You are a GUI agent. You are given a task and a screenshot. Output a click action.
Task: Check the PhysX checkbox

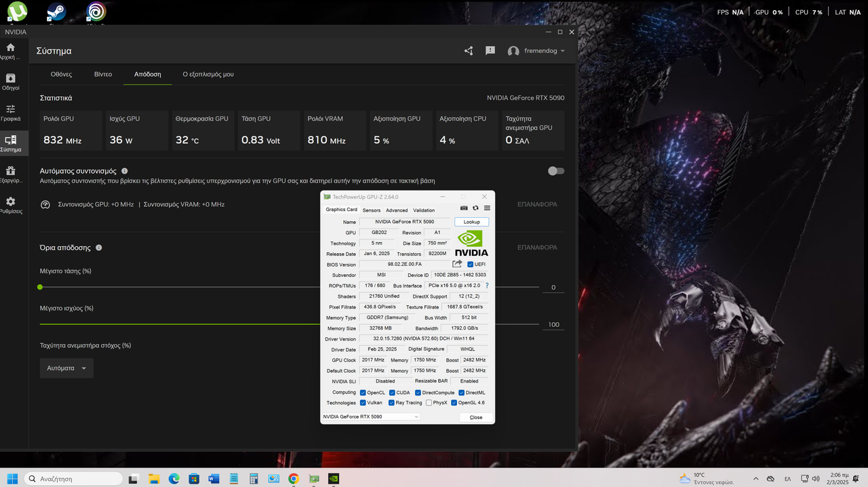(x=429, y=403)
